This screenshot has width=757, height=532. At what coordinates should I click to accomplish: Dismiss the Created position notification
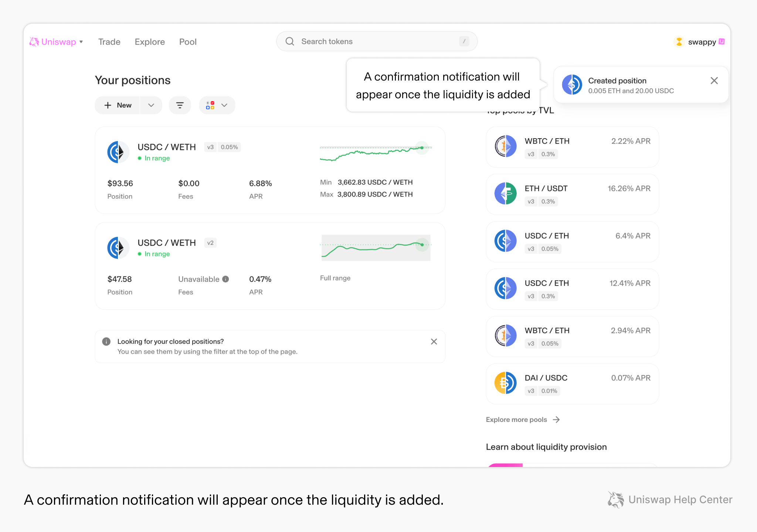point(714,81)
